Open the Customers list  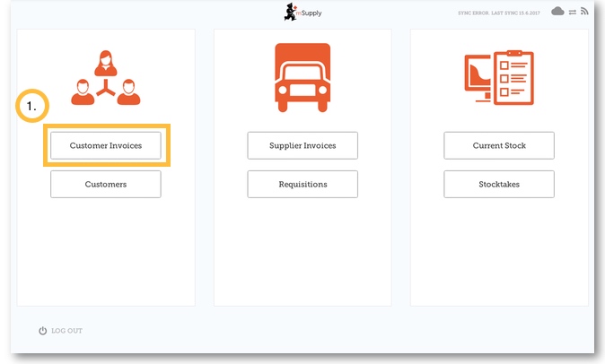(106, 184)
